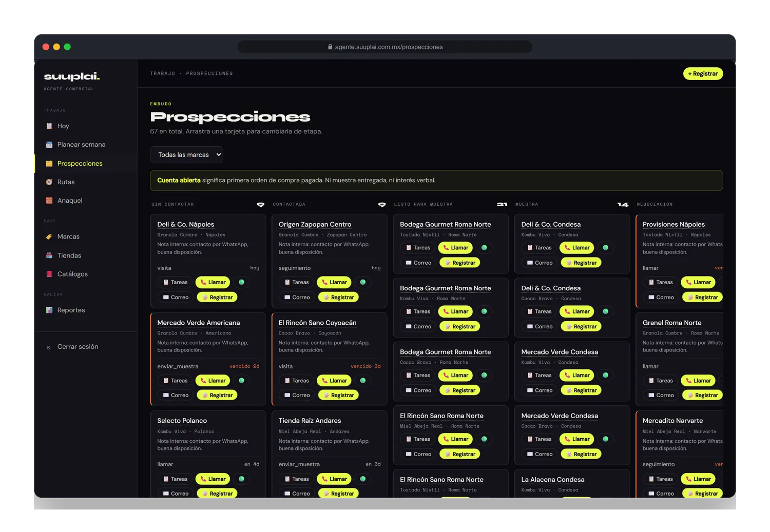Open Tareas on Mercado Verde Americana card

click(175, 381)
